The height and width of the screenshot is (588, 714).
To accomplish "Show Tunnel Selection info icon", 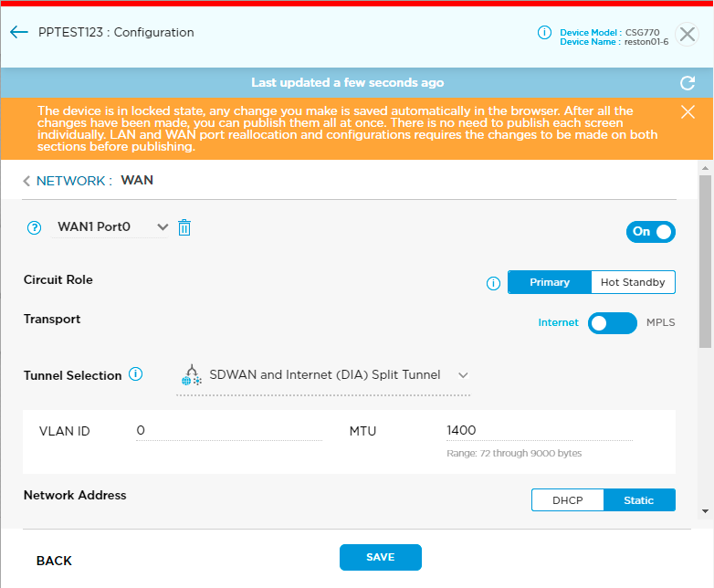I will pyautogui.click(x=136, y=374).
